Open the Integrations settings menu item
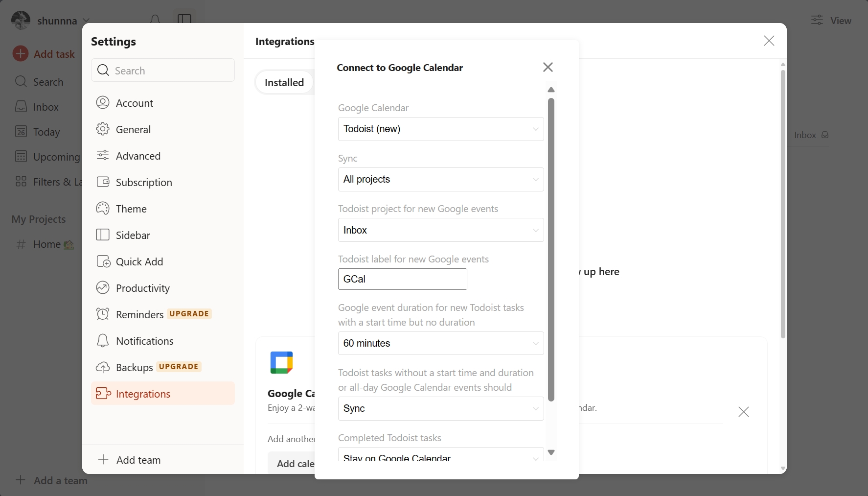Viewport: 868px width, 496px height. (163, 393)
